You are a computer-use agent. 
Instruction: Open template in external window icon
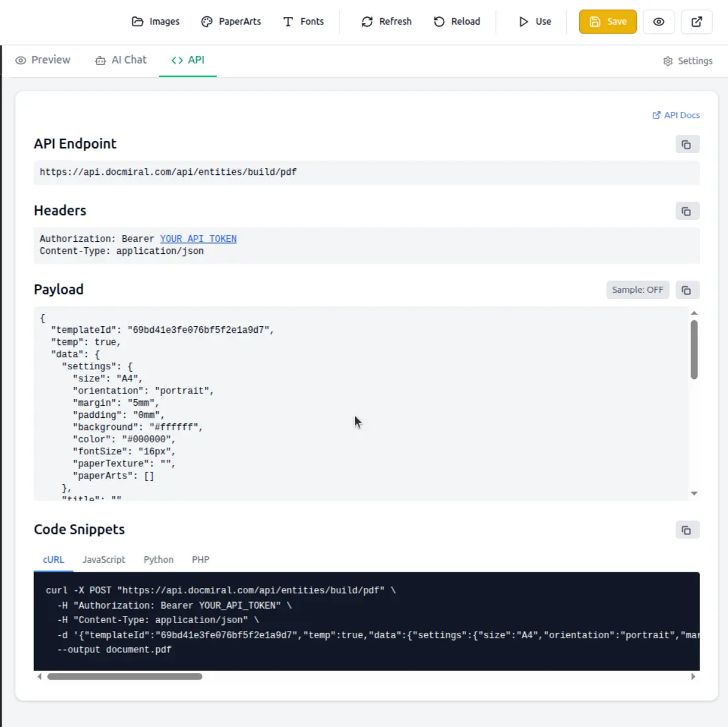pyautogui.click(x=696, y=21)
